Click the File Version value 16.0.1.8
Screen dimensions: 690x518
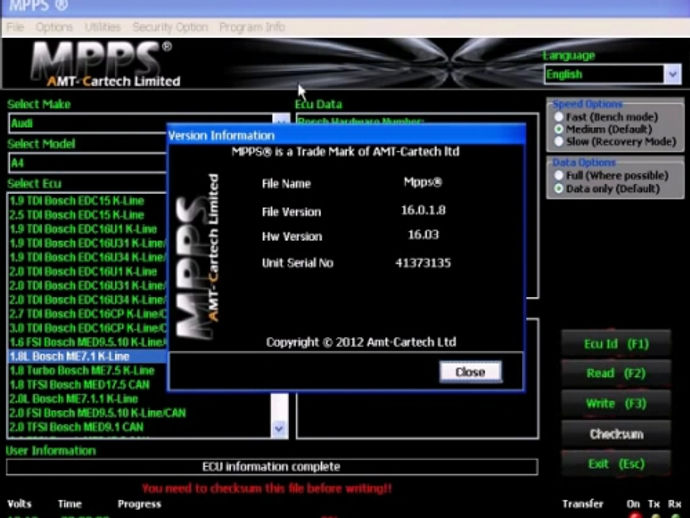(x=423, y=210)
